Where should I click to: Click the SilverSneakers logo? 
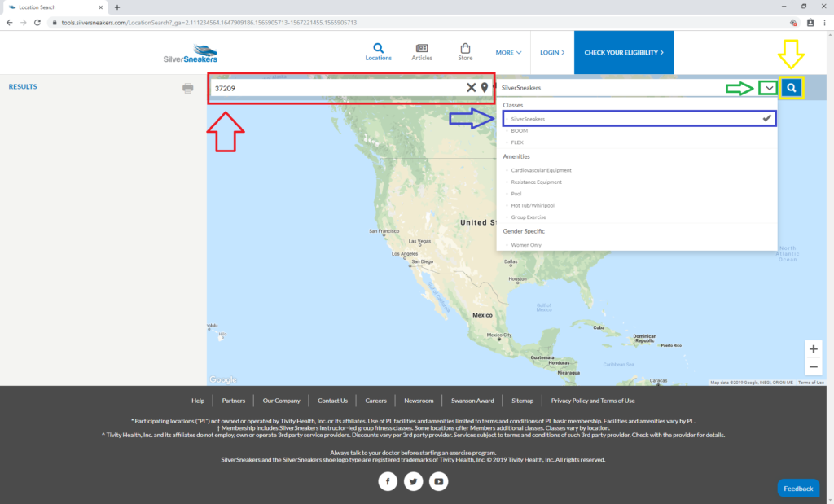click(x=191, y=54)
